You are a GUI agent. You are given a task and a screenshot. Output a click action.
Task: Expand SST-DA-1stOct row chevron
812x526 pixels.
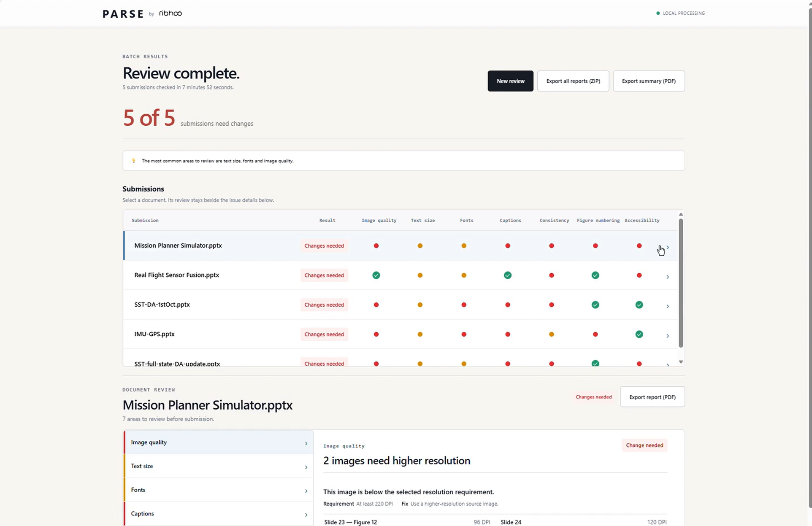coord(668,306)
